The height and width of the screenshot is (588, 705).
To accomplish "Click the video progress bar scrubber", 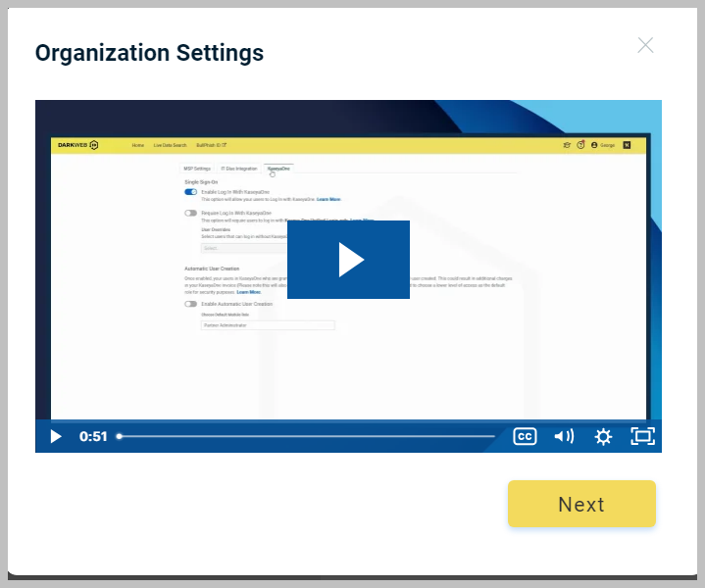I will [x=120, y=436].
